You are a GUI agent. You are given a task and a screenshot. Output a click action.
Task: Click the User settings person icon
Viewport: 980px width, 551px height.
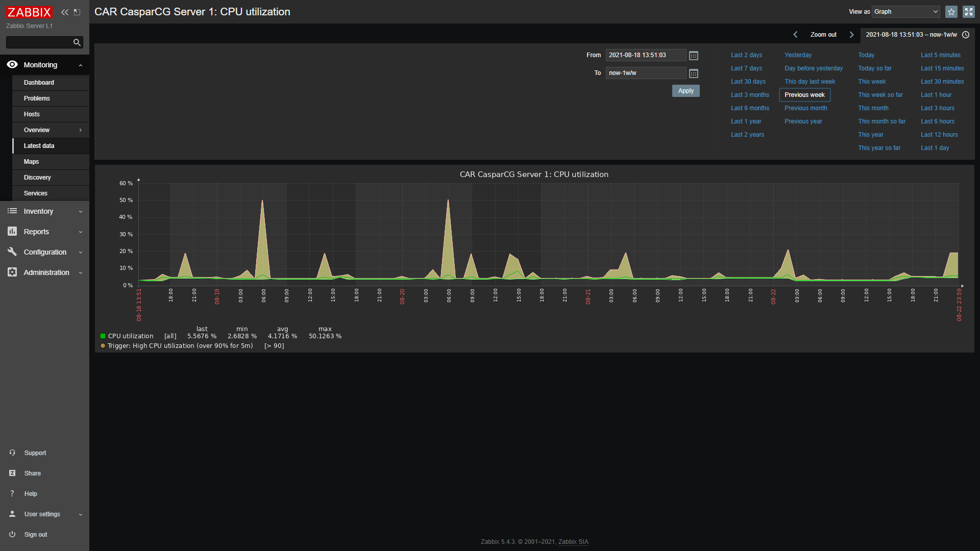pos(12,514)
